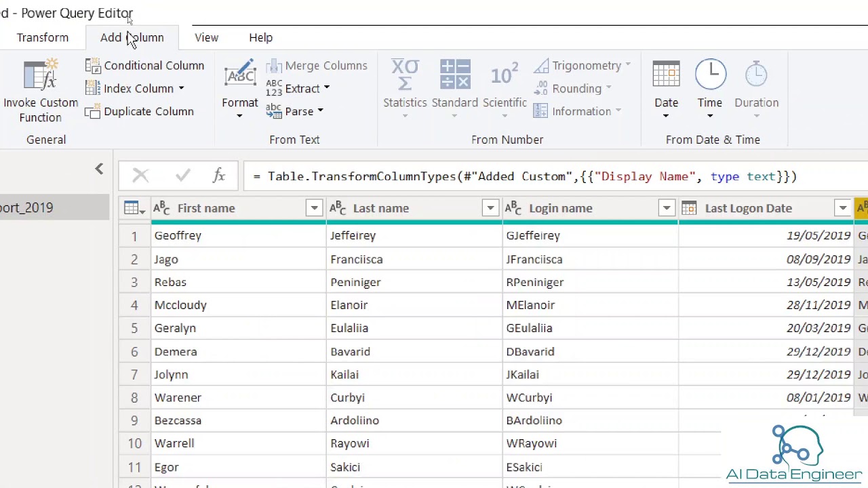
Task: Click the Duplicate Column icon
Action: tap(93, 112)
